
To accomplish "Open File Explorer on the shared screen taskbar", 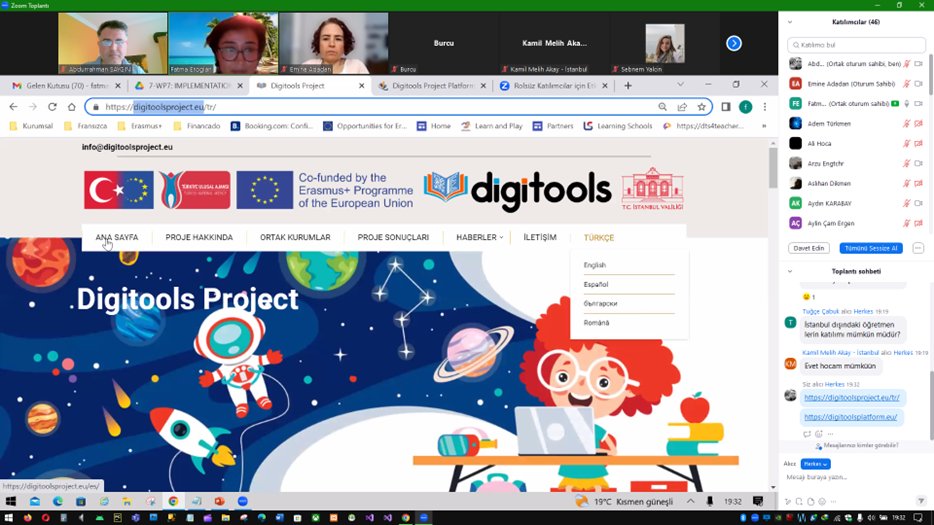I will (127, 501).
